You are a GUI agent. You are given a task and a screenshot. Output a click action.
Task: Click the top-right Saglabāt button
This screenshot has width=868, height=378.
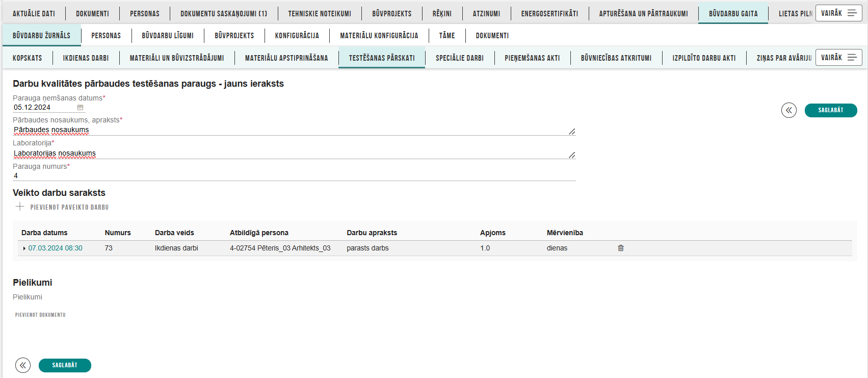[x=831, y=110]
